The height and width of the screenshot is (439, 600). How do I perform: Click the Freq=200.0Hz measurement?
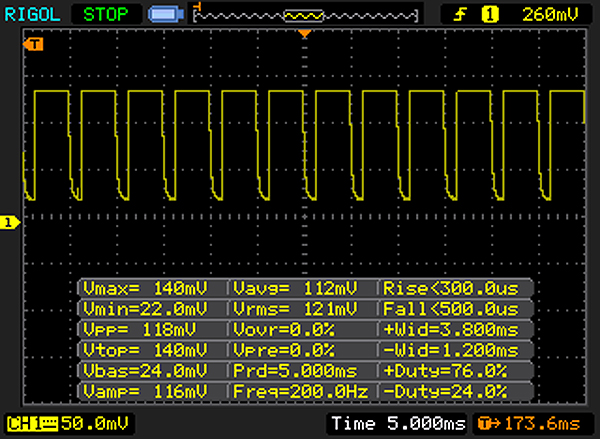(300, 392)
